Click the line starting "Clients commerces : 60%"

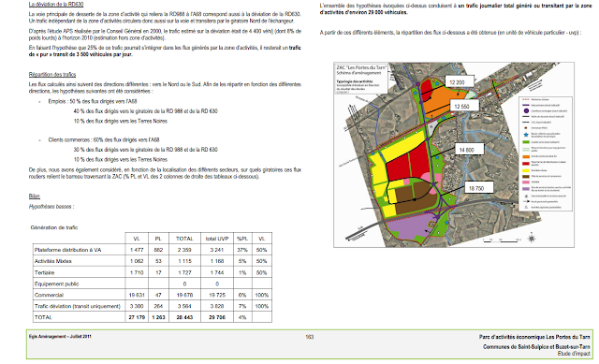tap(104, 140)
